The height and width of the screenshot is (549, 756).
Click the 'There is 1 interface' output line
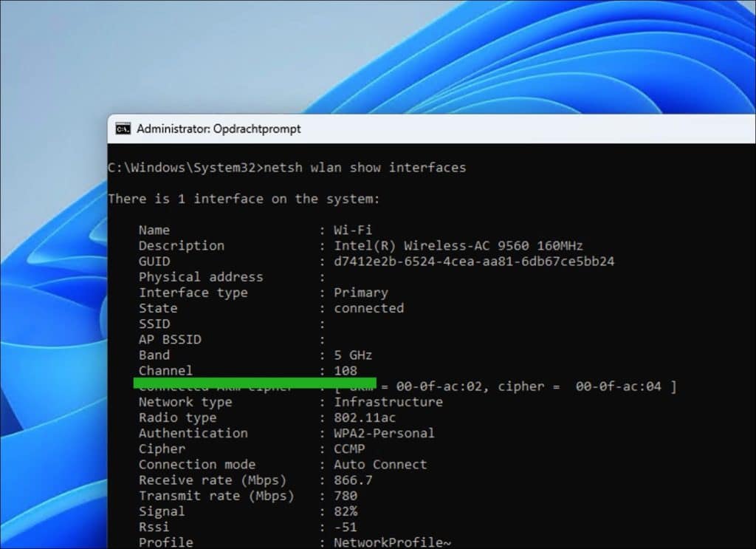pyautogui.click(x=243, y=199)
